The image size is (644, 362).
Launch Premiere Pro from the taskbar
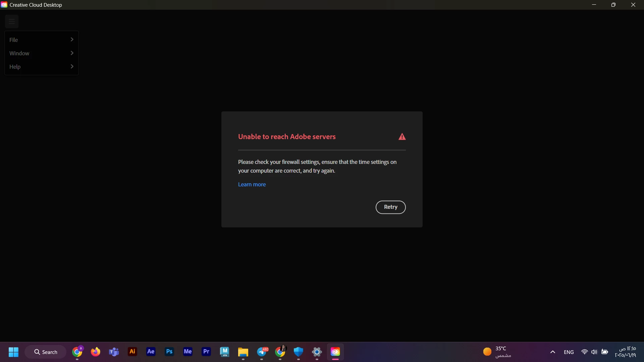pyautogui.click(x=206, y=352)
